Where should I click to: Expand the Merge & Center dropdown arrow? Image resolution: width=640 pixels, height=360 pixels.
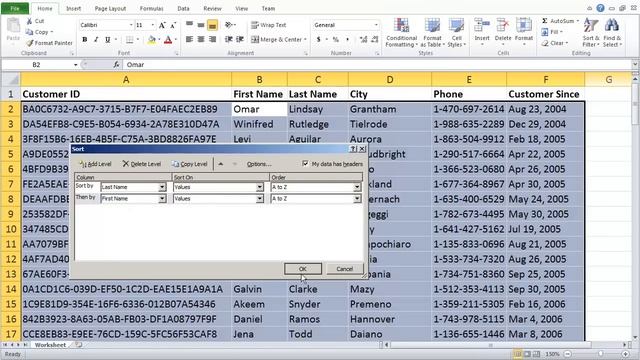click(305, 40)
